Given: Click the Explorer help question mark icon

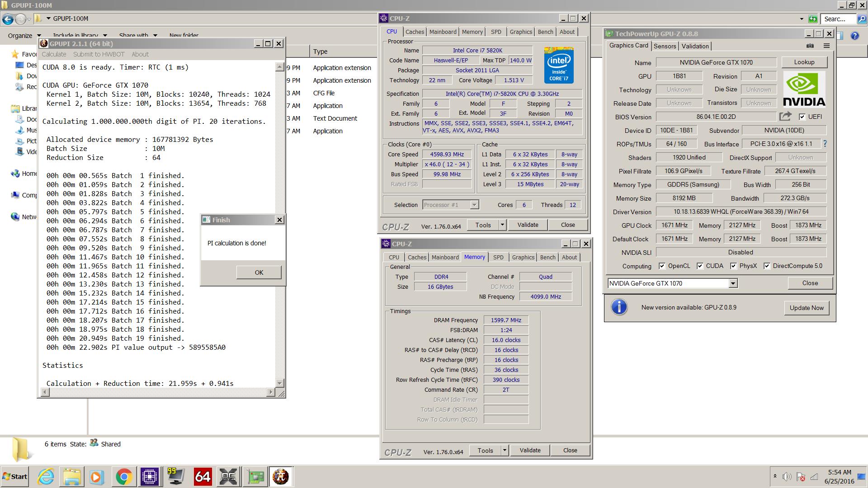Looking at the screenshot, I should click(x=854, y=36).
